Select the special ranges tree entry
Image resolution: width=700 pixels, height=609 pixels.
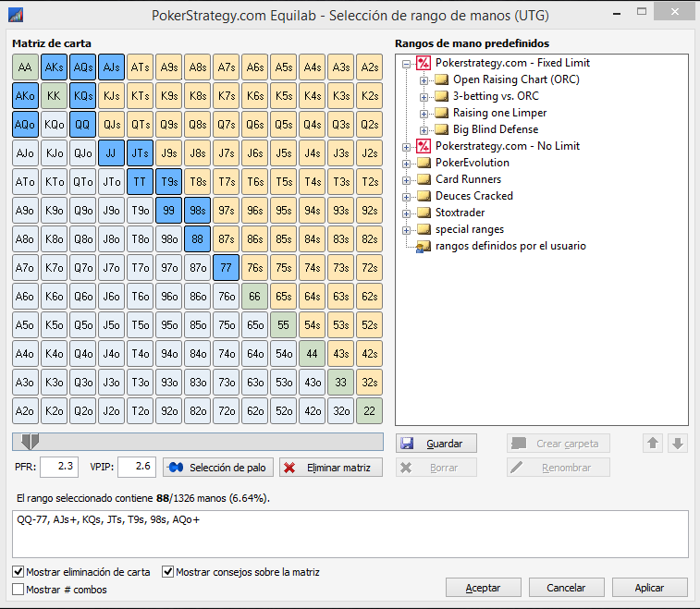tap(470, 229)
